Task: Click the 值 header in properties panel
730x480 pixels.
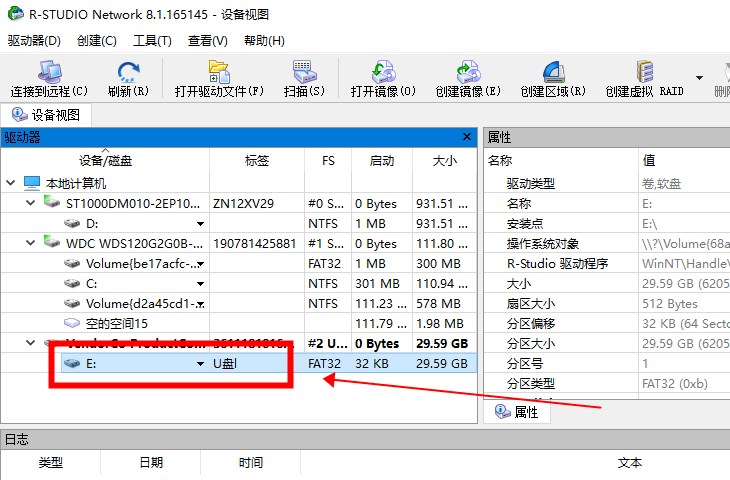Action: 684,161
